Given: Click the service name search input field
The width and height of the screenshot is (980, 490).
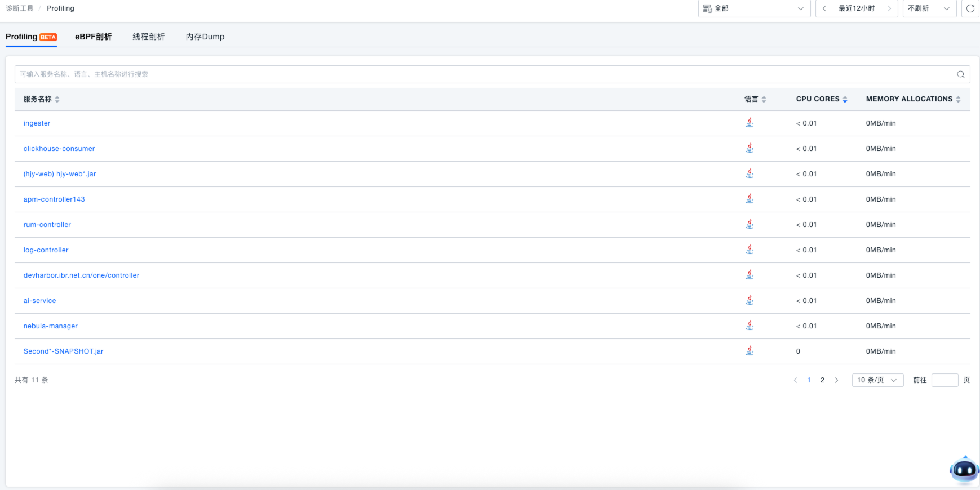Looking at the screenshot, I should pyautogui.click(x=479, y=74).
